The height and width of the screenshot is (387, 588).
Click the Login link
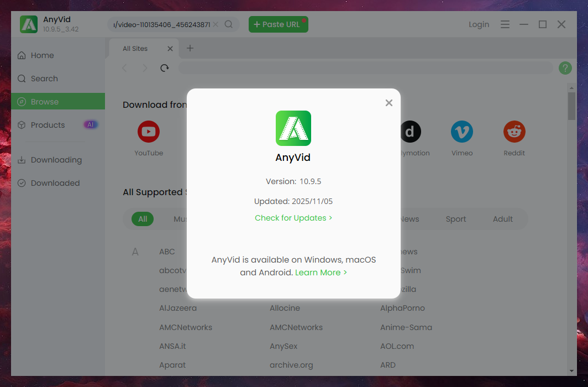pyautogui.click(x=479, y=24)
